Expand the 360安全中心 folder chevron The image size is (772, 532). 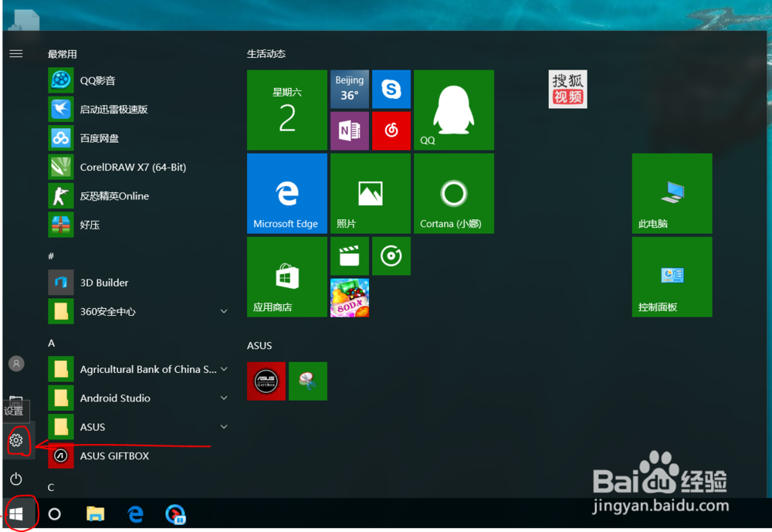tap(224, 311)
